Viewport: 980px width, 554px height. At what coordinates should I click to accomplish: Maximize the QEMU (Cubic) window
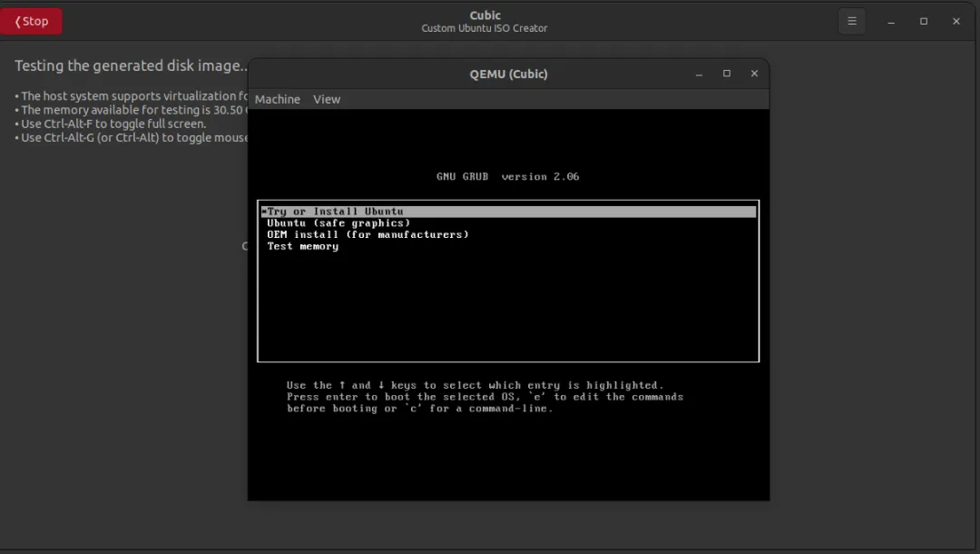pyautogui.click(x=726, y=74)
